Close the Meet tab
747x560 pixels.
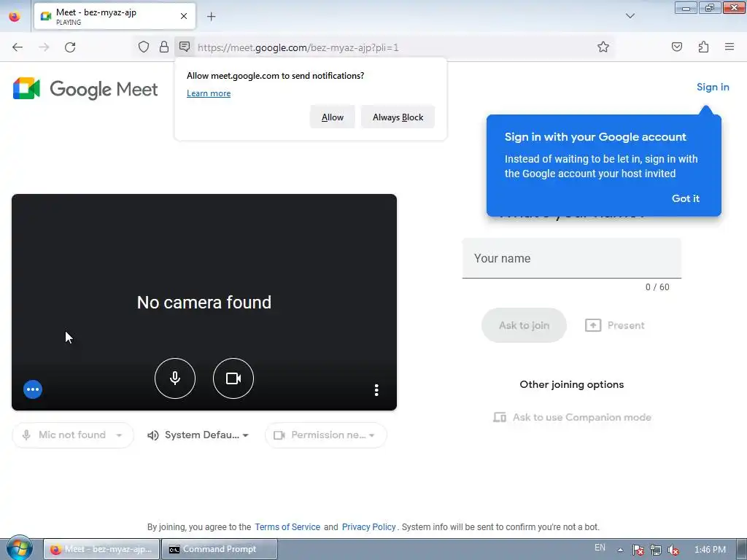pyautogui.click(x=184, y=16)
